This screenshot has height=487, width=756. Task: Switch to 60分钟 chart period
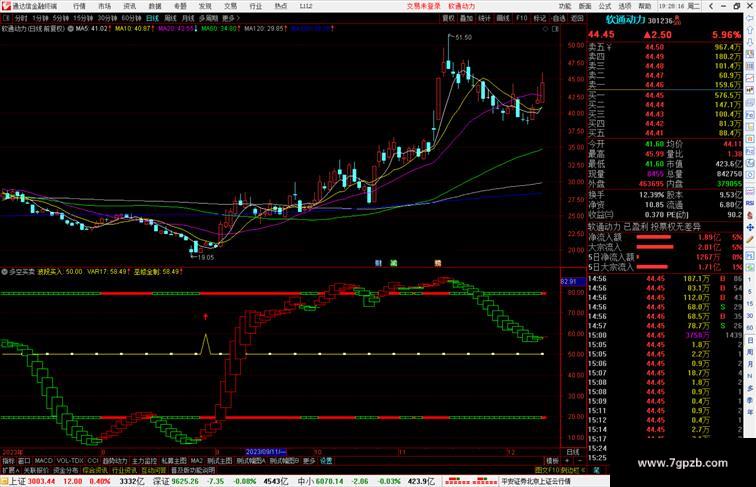point(131,18)
